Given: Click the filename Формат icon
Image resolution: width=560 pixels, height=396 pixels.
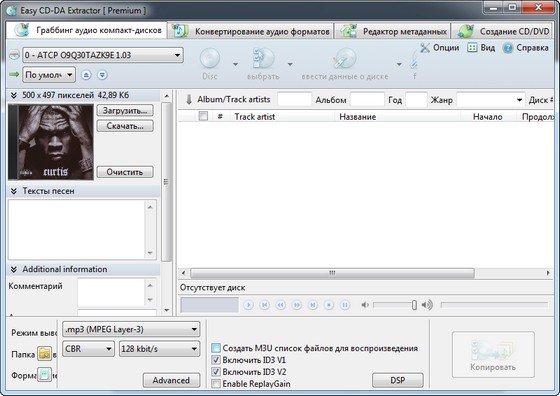Looking at the screenshot, I should [45, 375].
